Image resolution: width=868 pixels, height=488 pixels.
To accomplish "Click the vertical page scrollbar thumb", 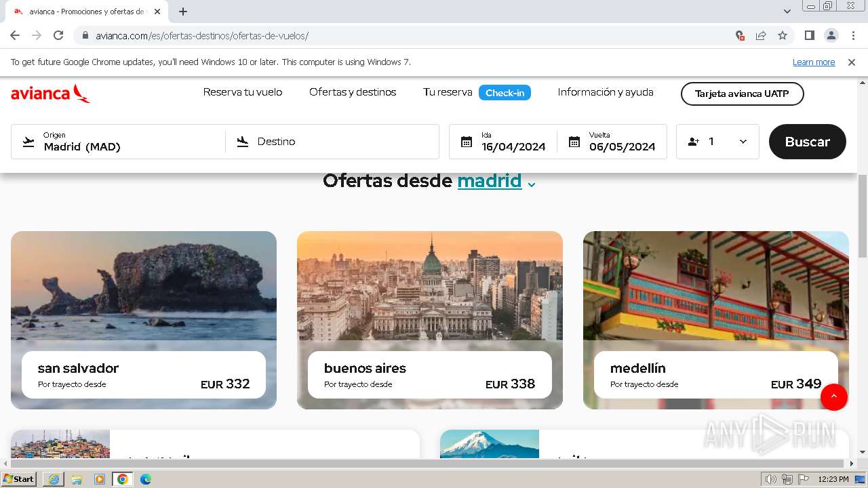I will pyautogui.click(x=863, y=216).
